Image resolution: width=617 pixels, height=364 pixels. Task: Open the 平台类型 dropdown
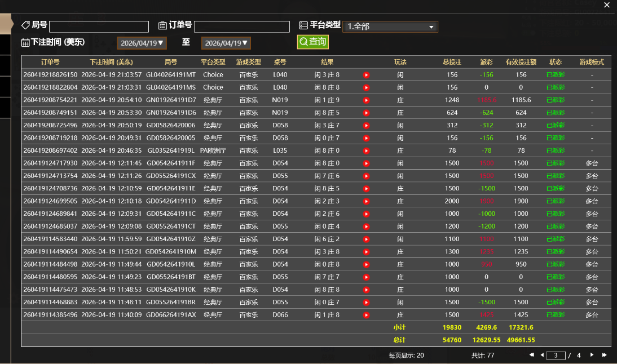click(x=390, y=26)
